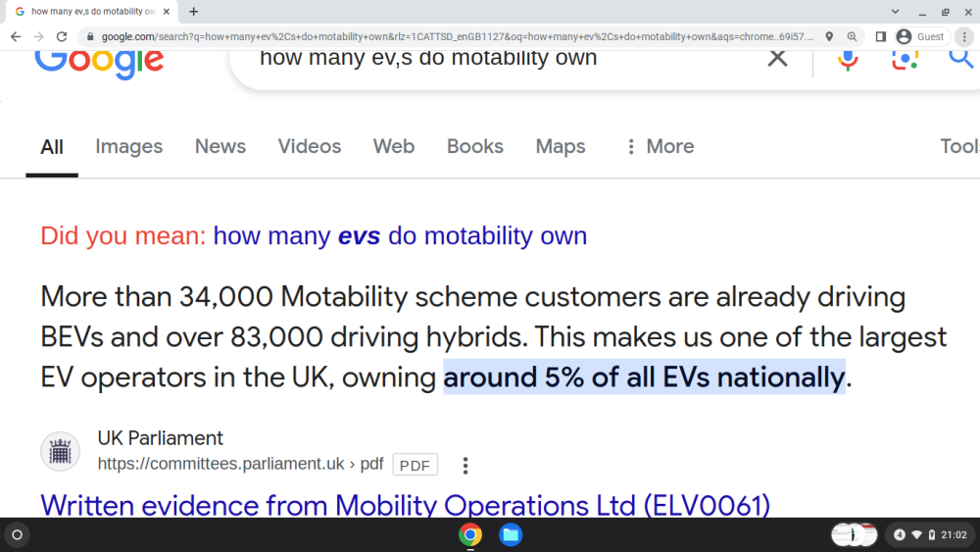Open the Chrome three-dot menu
Image resolution: width=980 pixels, height=552 pixels.
coord(964,37)
